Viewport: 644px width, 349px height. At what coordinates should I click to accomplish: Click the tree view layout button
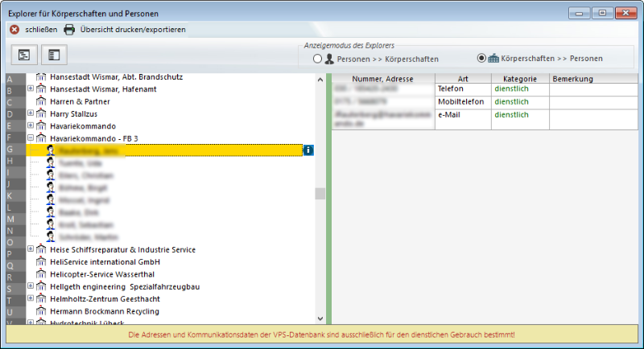pyautogui.click(x=24, y=55)
